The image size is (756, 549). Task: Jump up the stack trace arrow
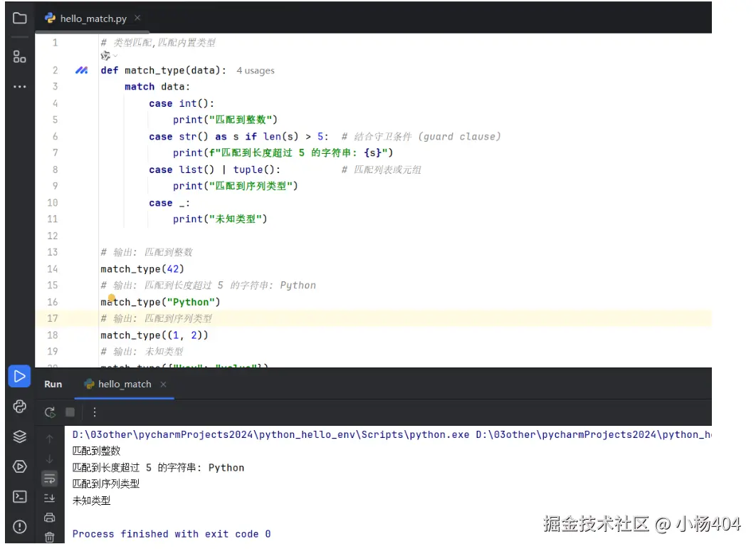pyautogui.click(x=49, y=439)
